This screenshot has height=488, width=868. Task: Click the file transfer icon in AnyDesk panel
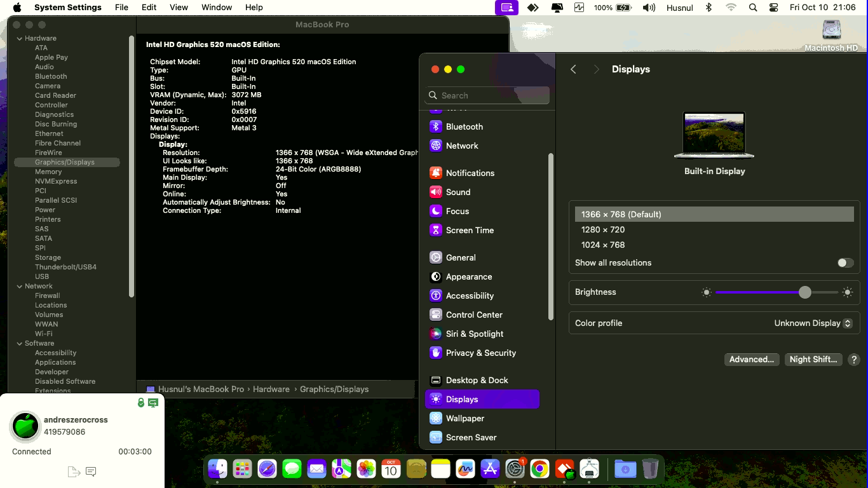pos(74,471)
